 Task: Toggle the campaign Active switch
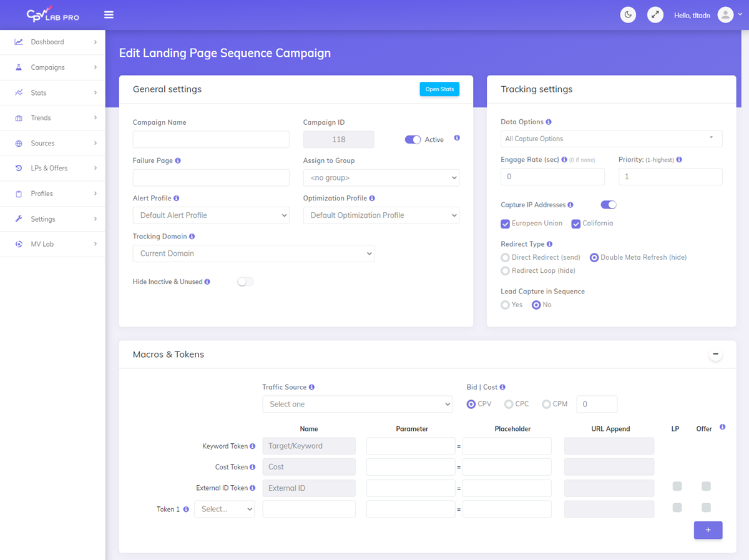pyautogui.click(x=413, y=139)
